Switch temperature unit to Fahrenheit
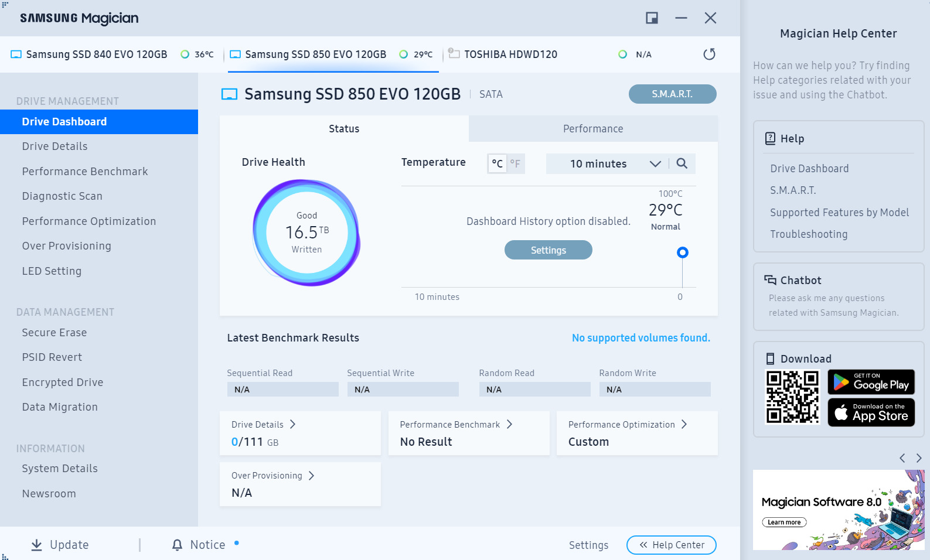 tap(515, 163)
